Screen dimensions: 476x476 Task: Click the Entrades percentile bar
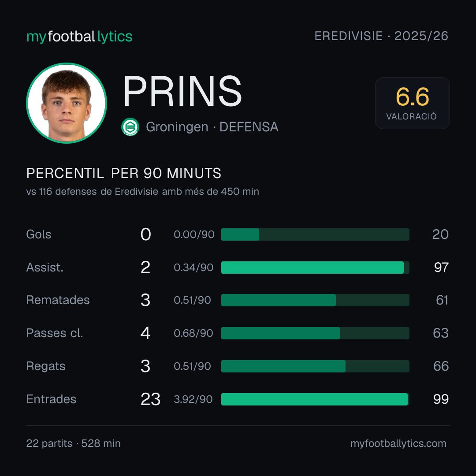tap(315, 399)
